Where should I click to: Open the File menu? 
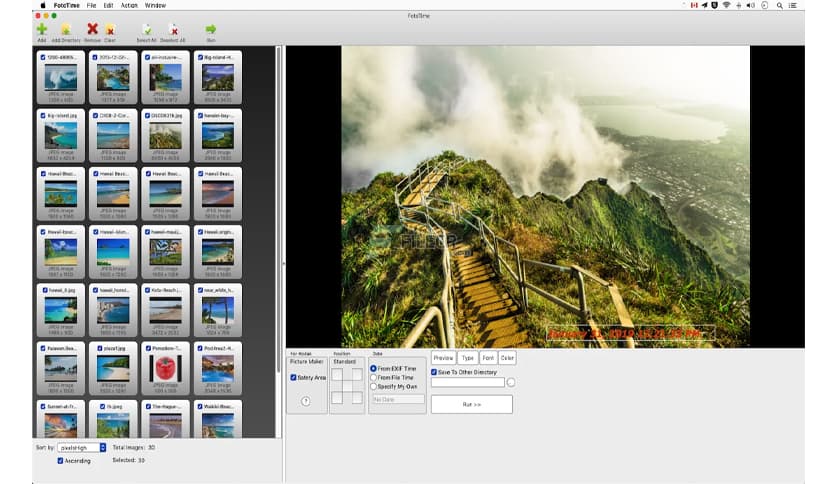pos(91,5)
